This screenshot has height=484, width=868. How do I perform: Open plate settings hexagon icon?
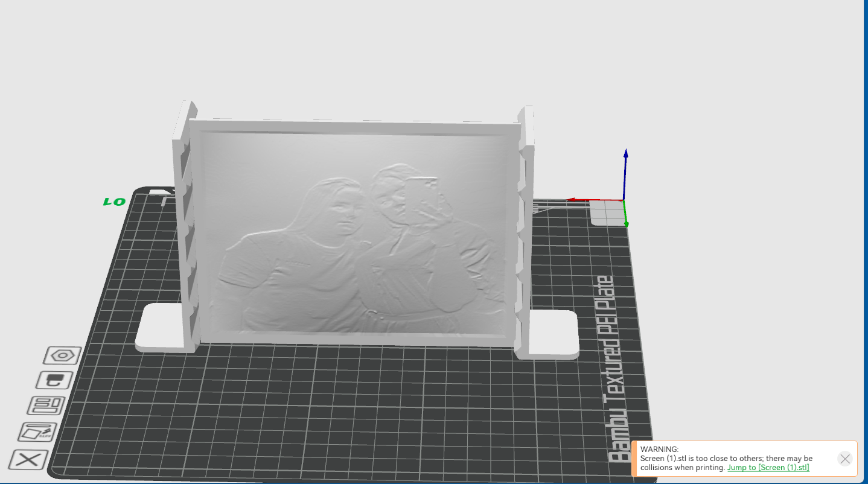(62, 355)
